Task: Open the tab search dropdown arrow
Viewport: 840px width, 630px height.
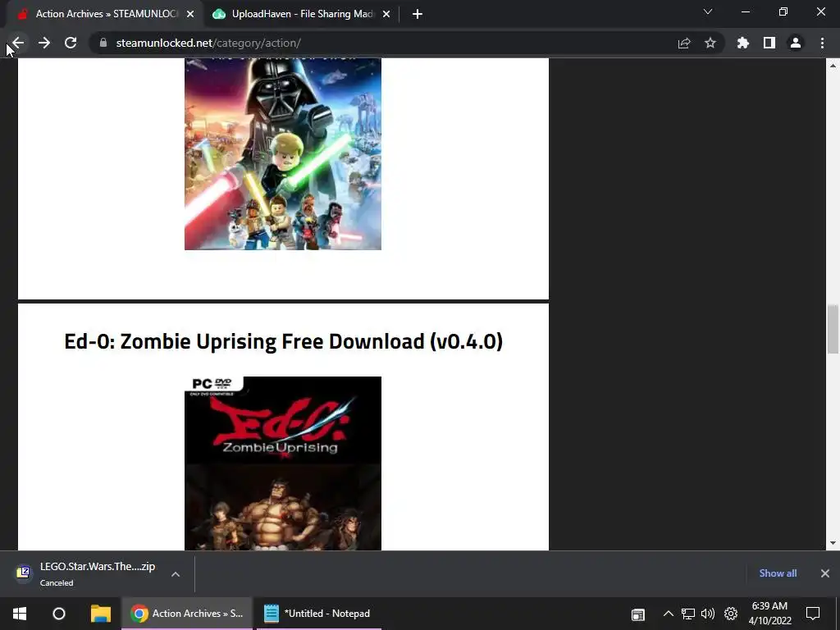Action: (708, 11)
